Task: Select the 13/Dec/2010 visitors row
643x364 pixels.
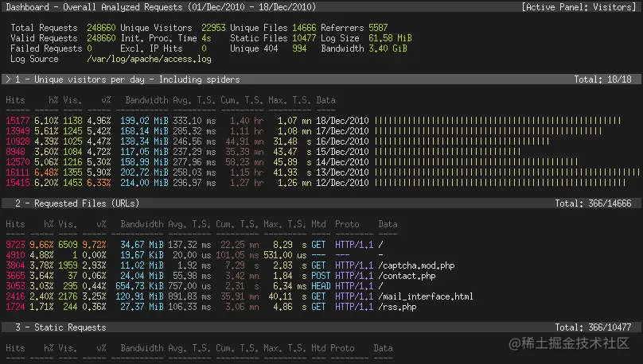Action: coord(322,172)
